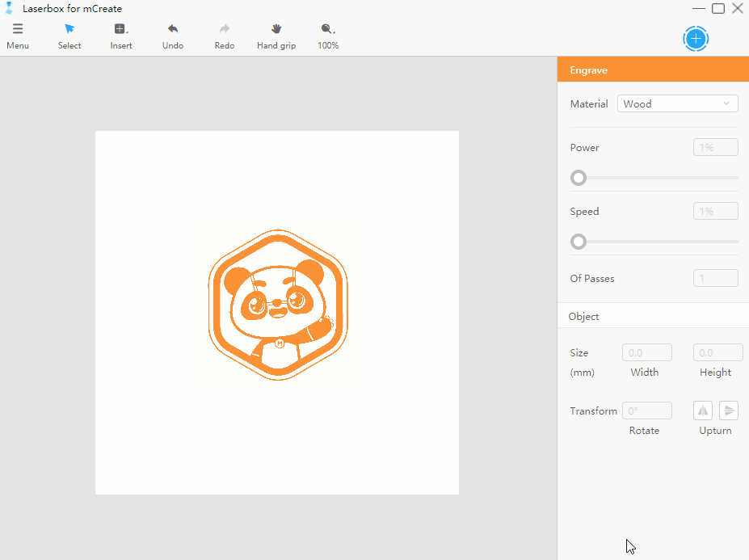
Task: Click the Speed percentage field
Action: 716,211
